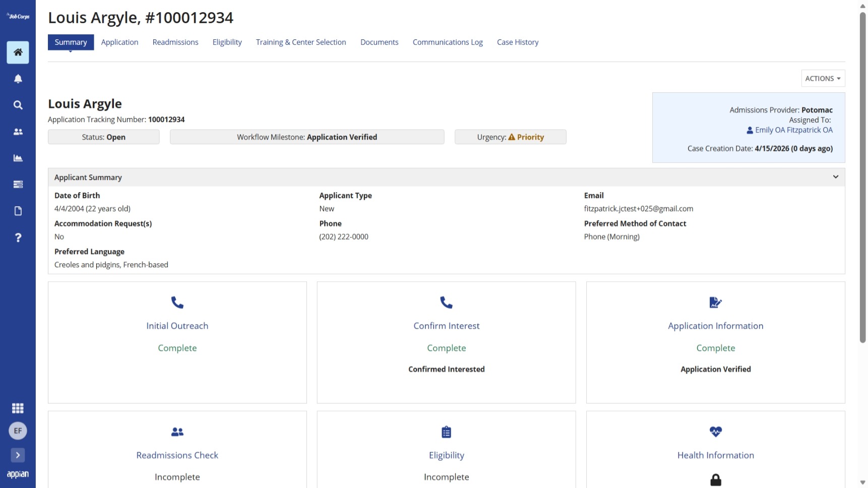This screenshot has width=868, height=488.
Task: Open the Confirm Interest link
Action: point(447,326)
